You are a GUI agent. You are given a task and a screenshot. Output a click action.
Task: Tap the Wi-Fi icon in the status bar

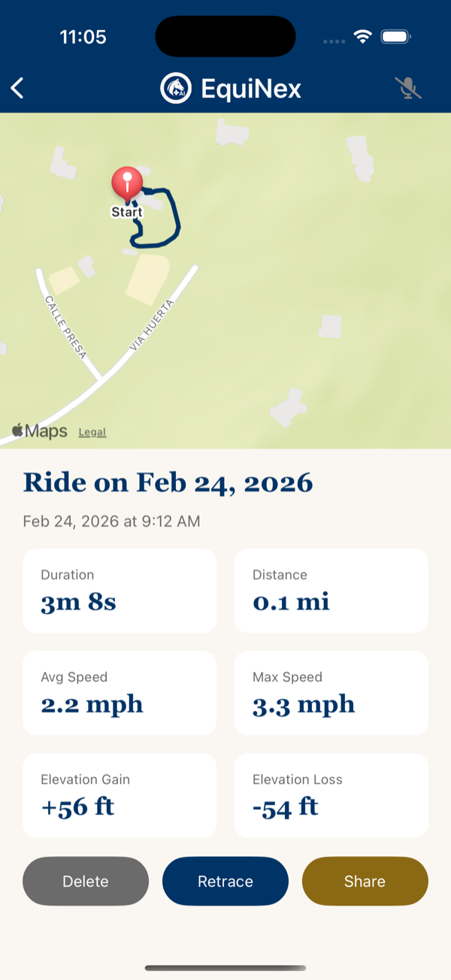tap(363, 35)
